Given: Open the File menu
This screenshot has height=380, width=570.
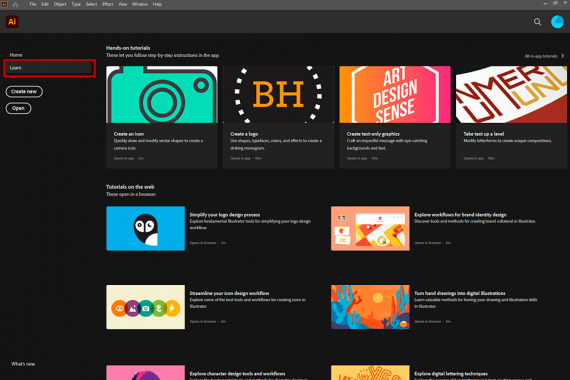Looking at the screenshot, I should [x=33, y=4].
